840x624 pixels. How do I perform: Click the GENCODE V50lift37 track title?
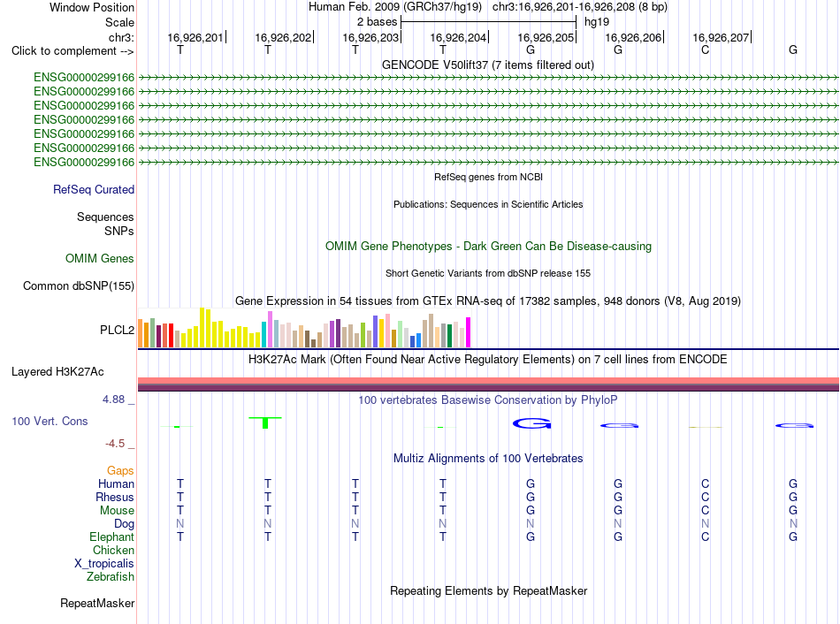(x=487, y=65)
